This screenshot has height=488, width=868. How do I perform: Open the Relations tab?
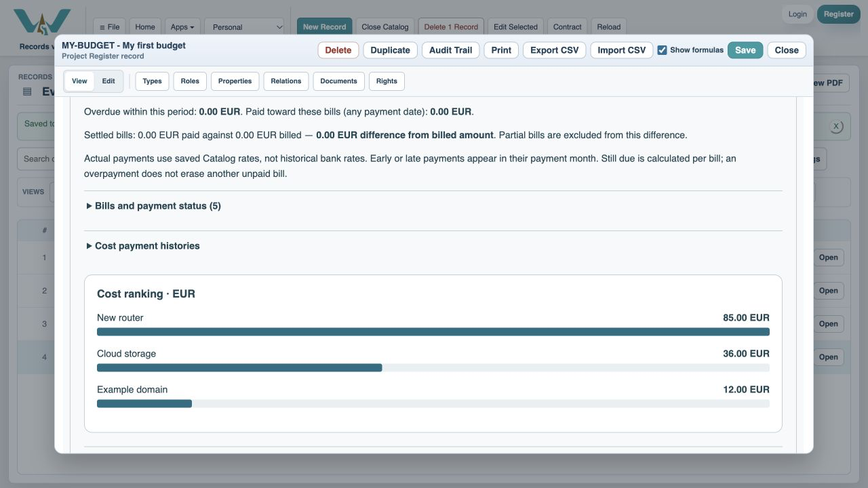click(286, 81)
